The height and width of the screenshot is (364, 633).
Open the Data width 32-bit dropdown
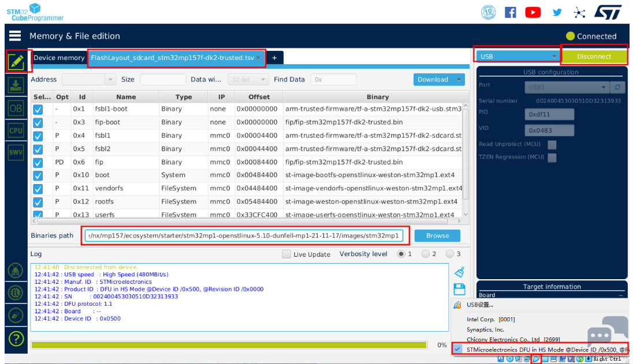[x=248, y=80]
